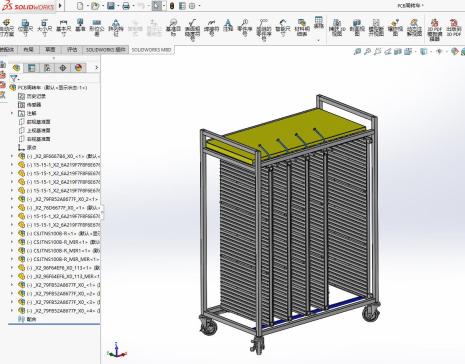The height and width of the screenshot is (364, 465).
Task: Open the 形位公差 geometric tolerance tool
Action: pos(97,27)
